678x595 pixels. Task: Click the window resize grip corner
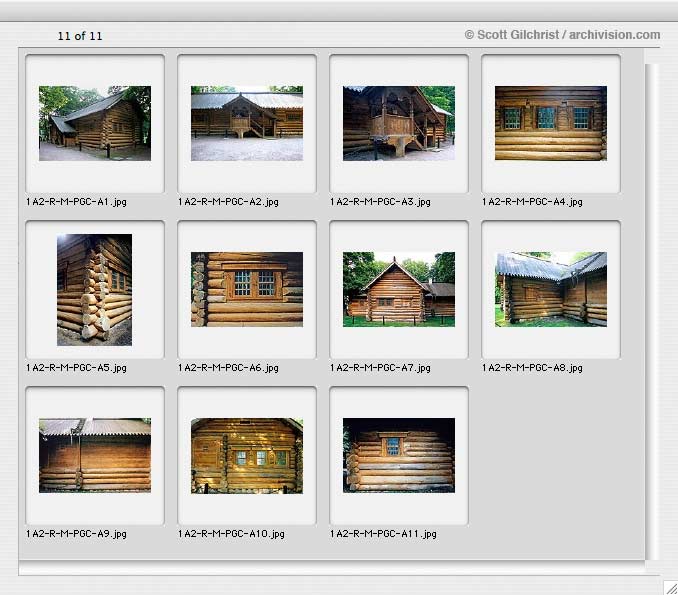pyautogui.click(x=671, y=588)
